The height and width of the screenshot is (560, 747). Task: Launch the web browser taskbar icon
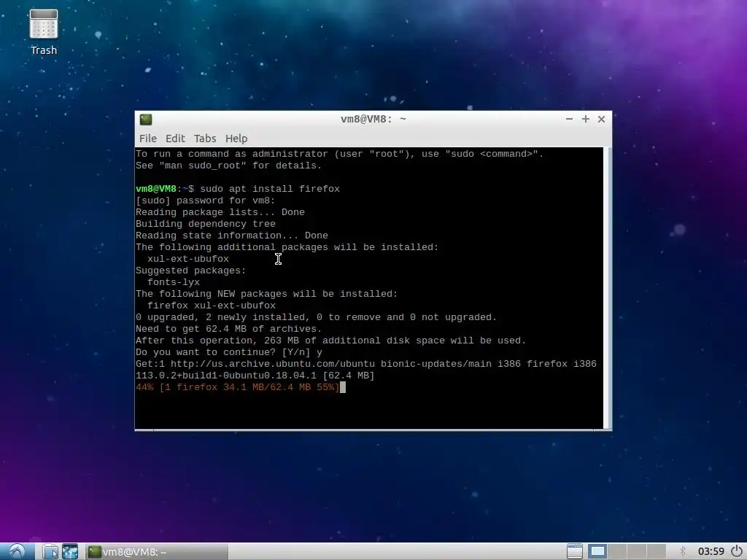[70, 551]
